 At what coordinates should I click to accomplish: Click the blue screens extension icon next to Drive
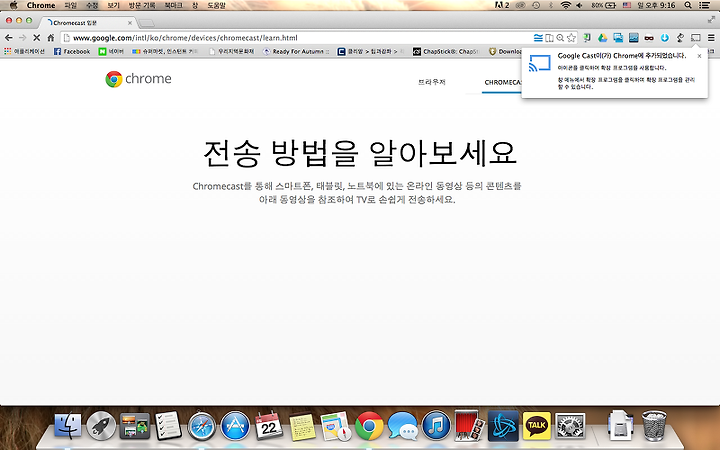click(618, 38)
